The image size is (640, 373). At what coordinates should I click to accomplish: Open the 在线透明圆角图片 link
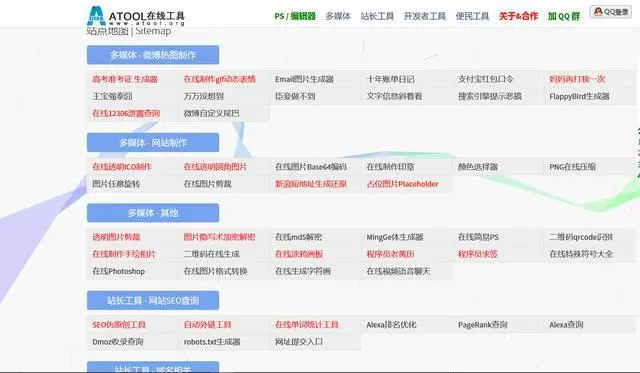(215, 167)
